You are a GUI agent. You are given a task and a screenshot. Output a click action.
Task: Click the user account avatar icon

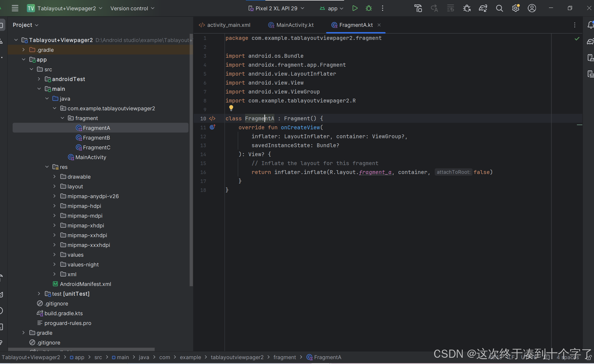tap(532, 8)
